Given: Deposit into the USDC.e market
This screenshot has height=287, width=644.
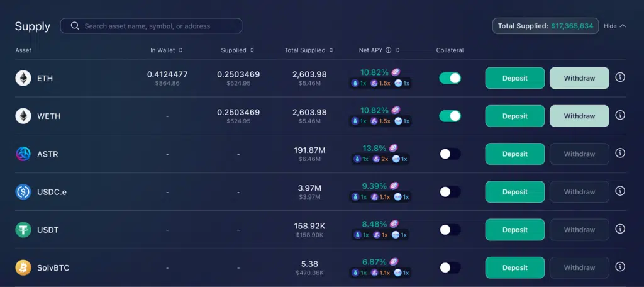Looking at the screenshot, I should [x=514, y=191].
